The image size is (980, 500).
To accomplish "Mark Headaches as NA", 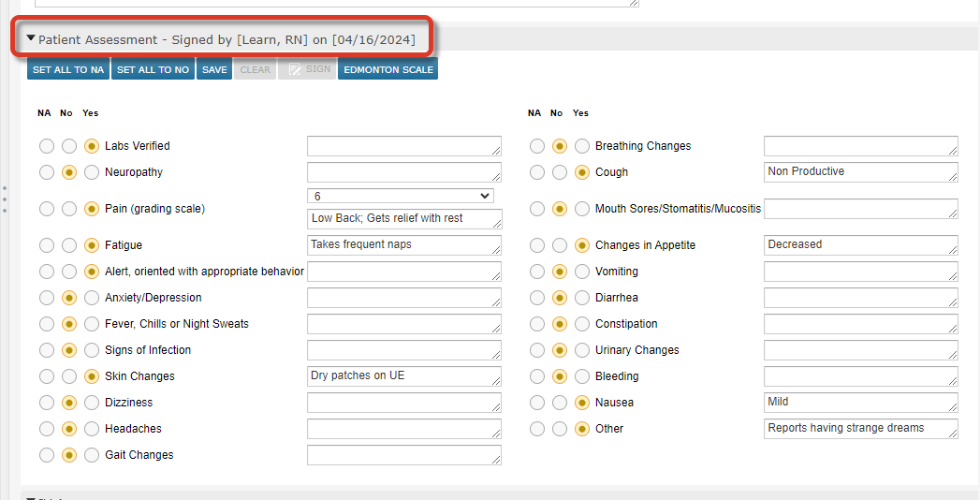I will [47, 429].
